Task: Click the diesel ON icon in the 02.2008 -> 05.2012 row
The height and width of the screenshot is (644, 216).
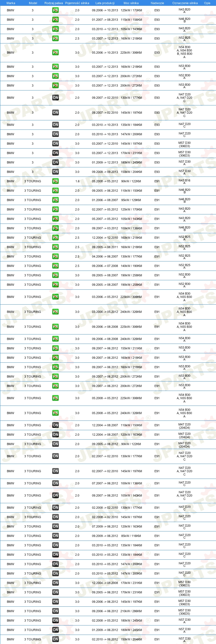Action: click(55, 620)
